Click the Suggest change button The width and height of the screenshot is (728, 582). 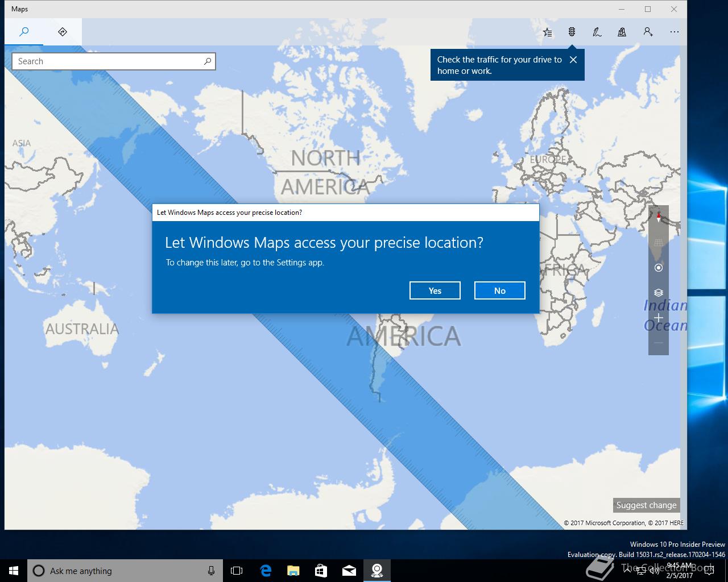tap(646, 505)
